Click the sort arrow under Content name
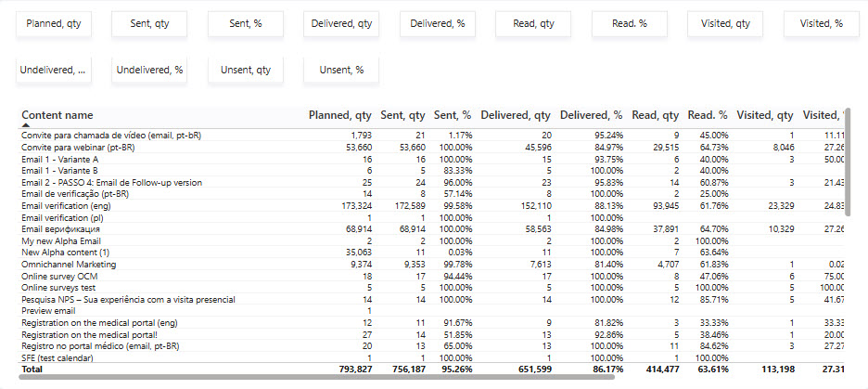The height and width of the screenshot is (389, 868). [26, 125]
